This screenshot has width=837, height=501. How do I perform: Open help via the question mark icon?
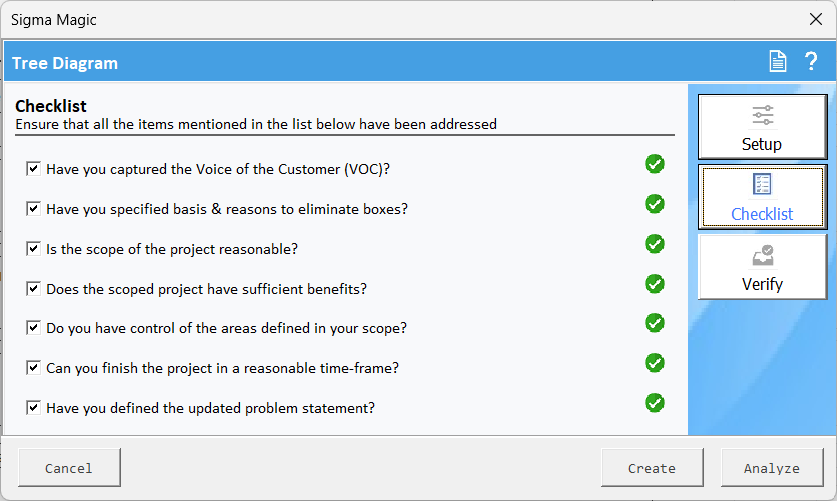click(x=811, y=61)
